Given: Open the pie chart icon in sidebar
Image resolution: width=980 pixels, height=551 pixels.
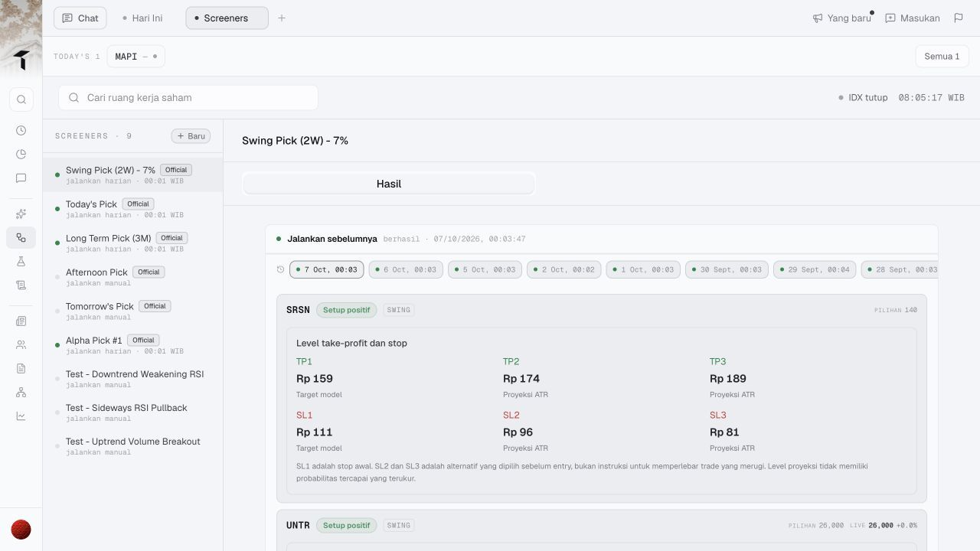Looking at the screenshot, I should point(21,155).
